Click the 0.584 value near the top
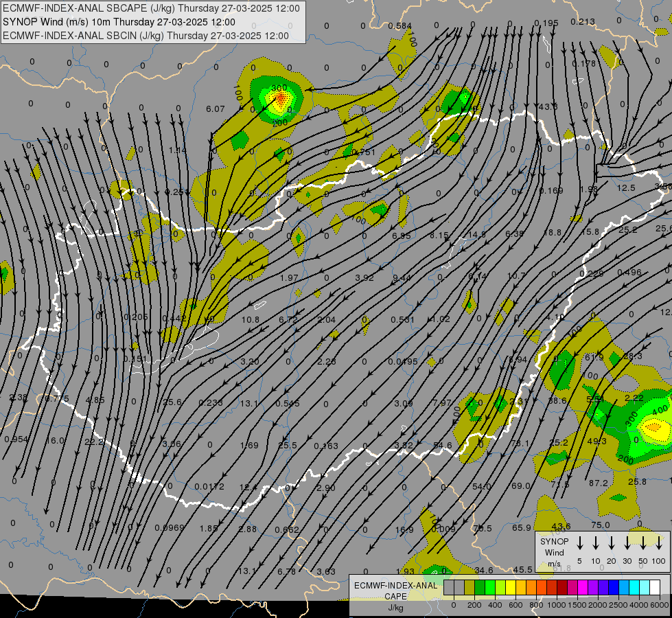 (400, 26)
